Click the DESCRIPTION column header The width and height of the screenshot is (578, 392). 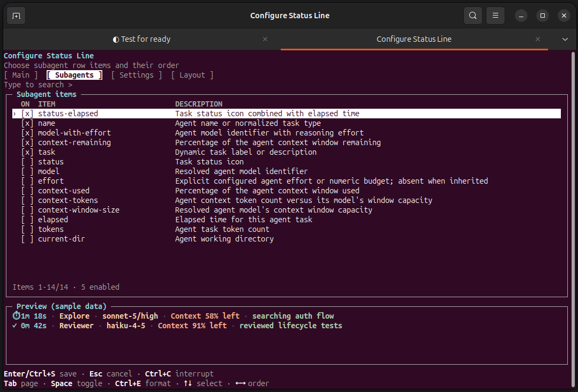[199, 104]
